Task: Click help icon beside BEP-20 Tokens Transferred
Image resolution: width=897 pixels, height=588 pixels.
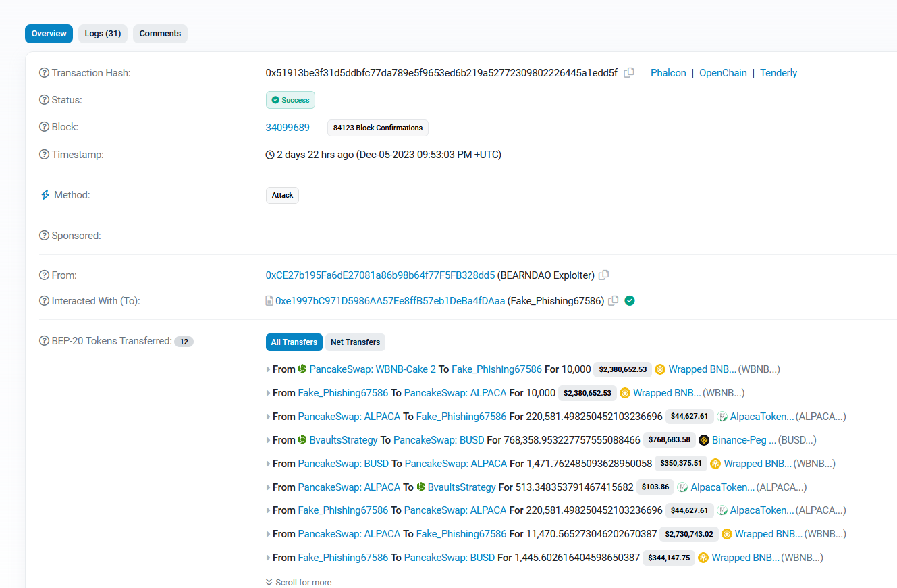Action: [45, 341]
